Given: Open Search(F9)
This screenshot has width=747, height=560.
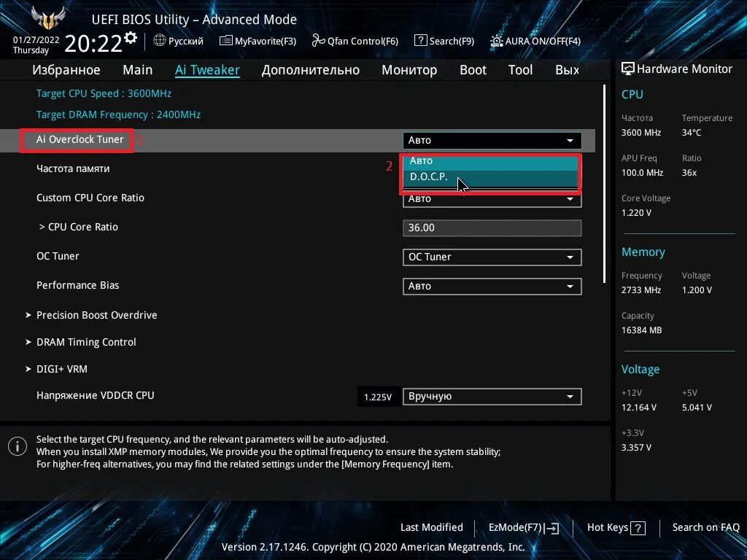Looking at the screenshot, I should point(444,41).
